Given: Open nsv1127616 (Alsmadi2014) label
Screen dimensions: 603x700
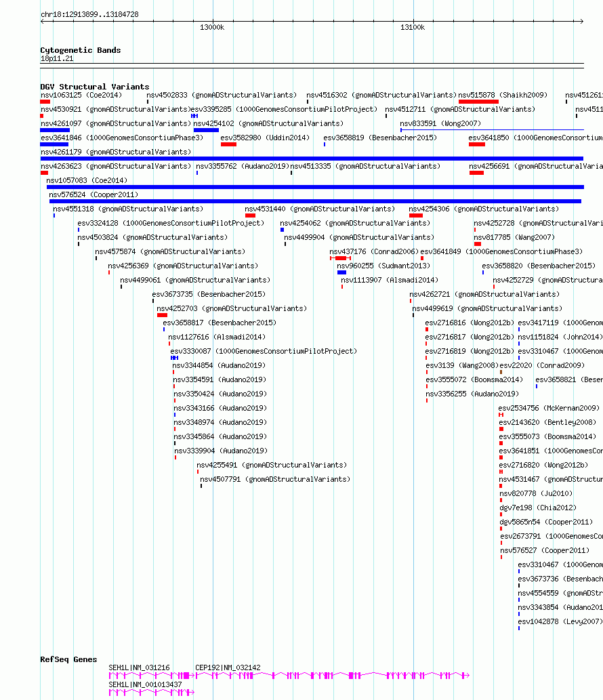Looking at the screenshot, I should coord(217,337).
